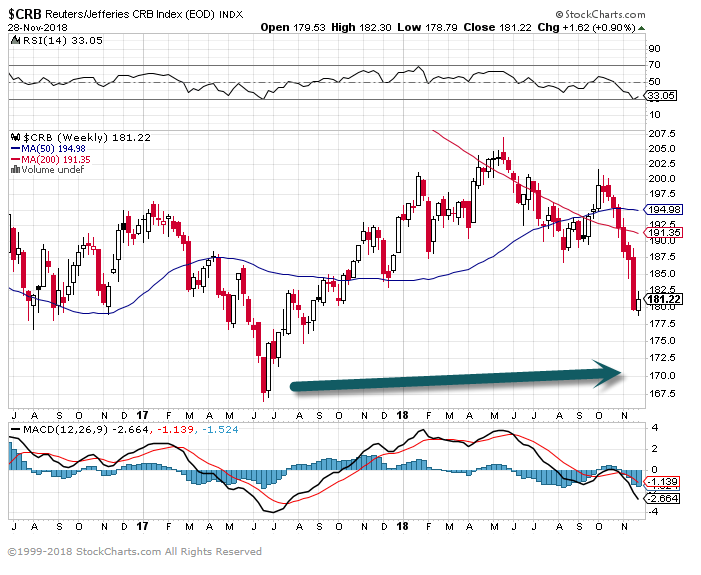Click the 207.5 price axis label
Image resolution: width=701 pixels, height=575 pixels.
662,134
